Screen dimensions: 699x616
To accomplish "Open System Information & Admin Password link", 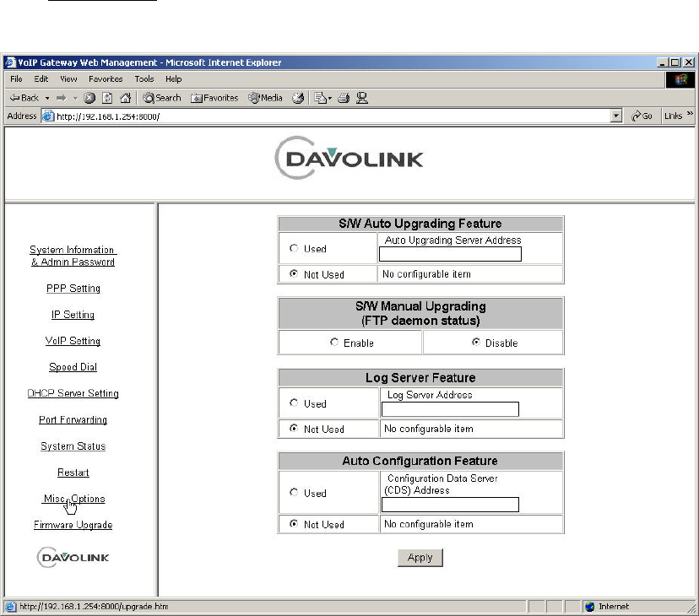I will point(73,256).
